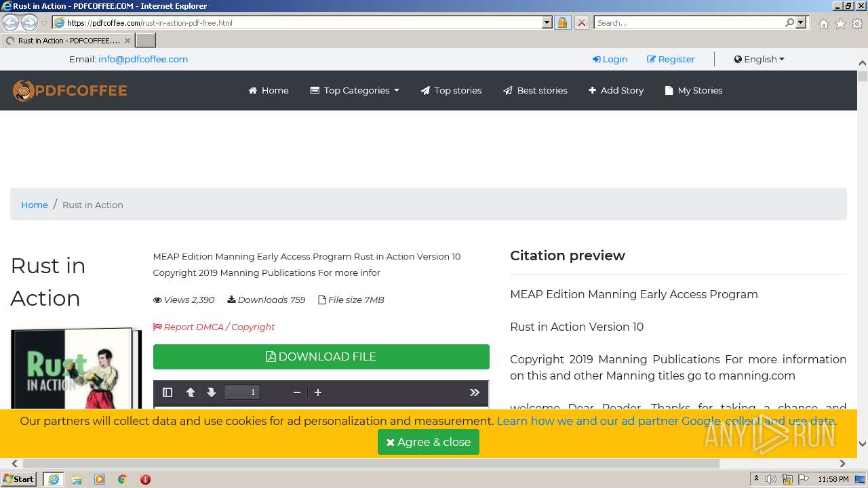Open a new blank tab
The width and height of the screenshot is (868, 488).
tap(146, 41)
